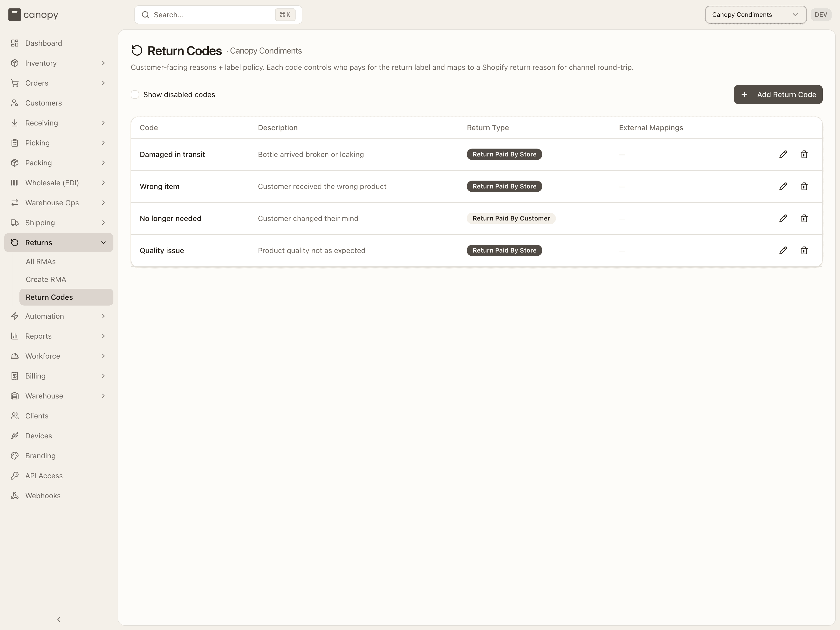Screen dimensions: 840x630
Task: Click the Return Paid By Customer badge
Action: pos(511,218)
